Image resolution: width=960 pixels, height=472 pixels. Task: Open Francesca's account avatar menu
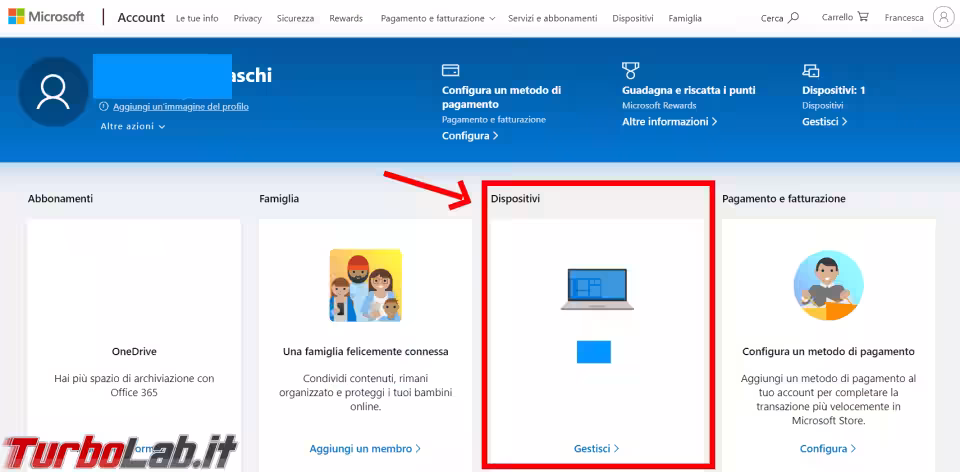943,18
